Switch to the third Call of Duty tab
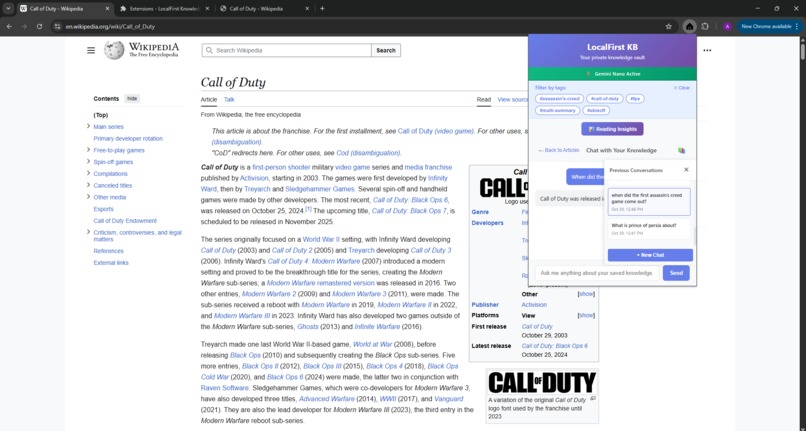 point(265,8)
